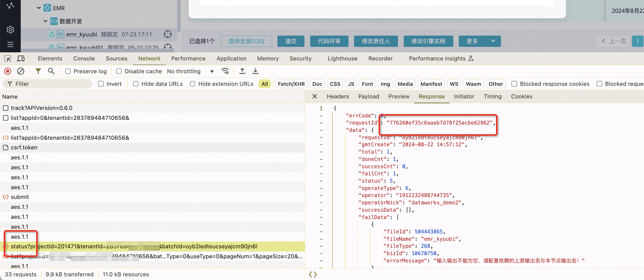This screenshot has height=280, width=644.
Task: Enable Preserve log checkbox
Action: [68, 71]
